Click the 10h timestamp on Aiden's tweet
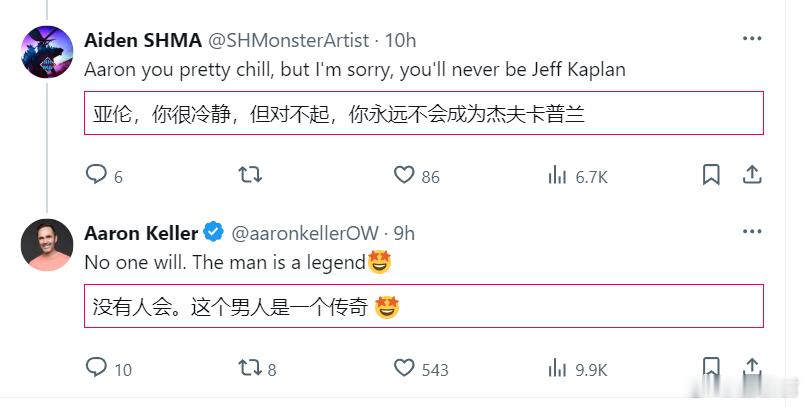Viewport: 807px width, 407px height. [400, 40]
